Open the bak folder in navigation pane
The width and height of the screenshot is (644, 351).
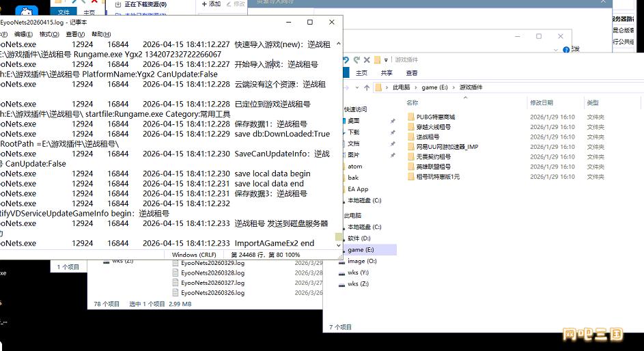coord(353,178)
